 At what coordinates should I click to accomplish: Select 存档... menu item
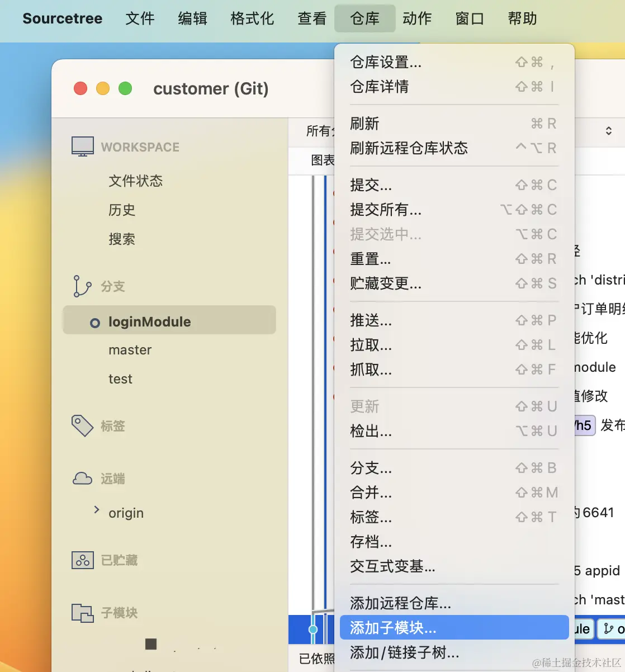tap(454, 542)
